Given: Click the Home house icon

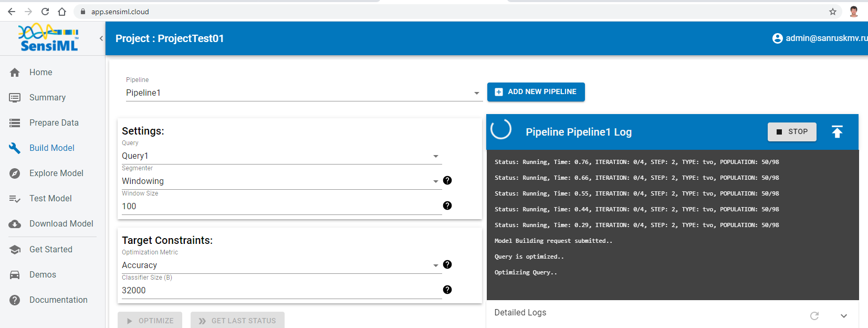Looking at the screenshot, I should pos(15,73).
